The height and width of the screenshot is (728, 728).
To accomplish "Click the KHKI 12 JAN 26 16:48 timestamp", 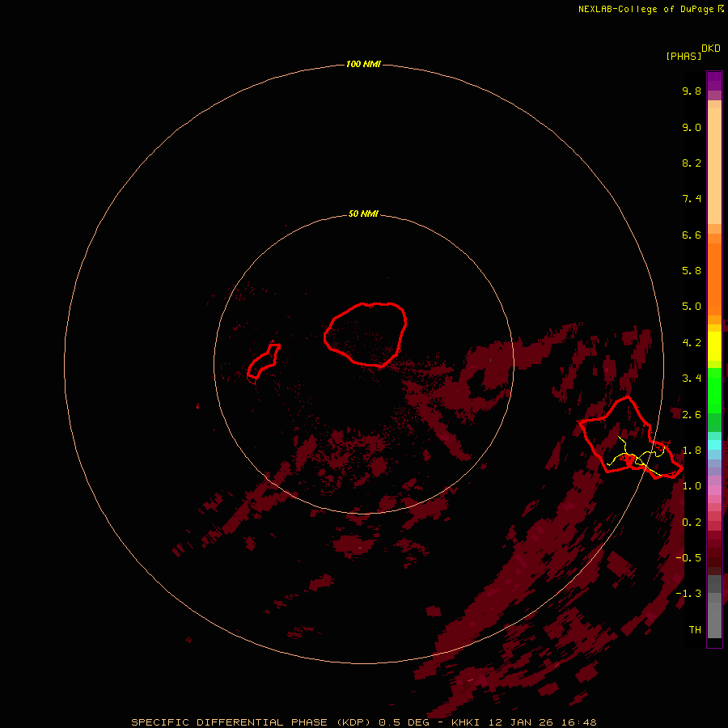I will pos(523,722).
